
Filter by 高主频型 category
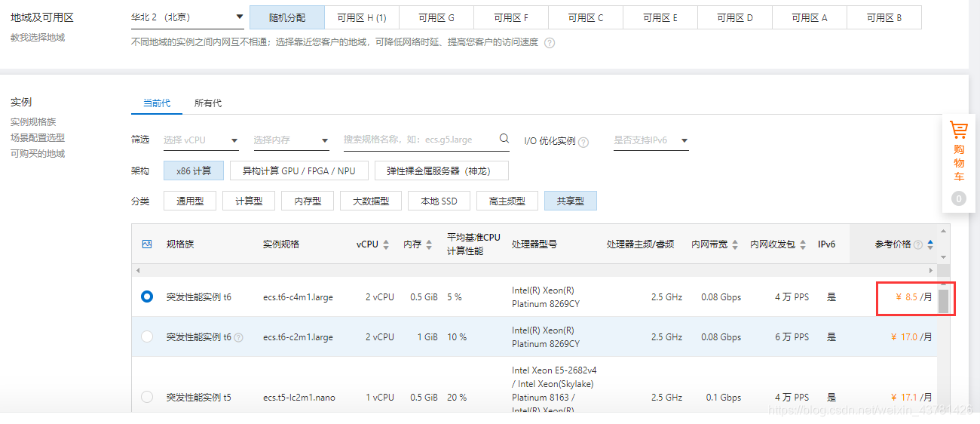click(x=507, y=201)
